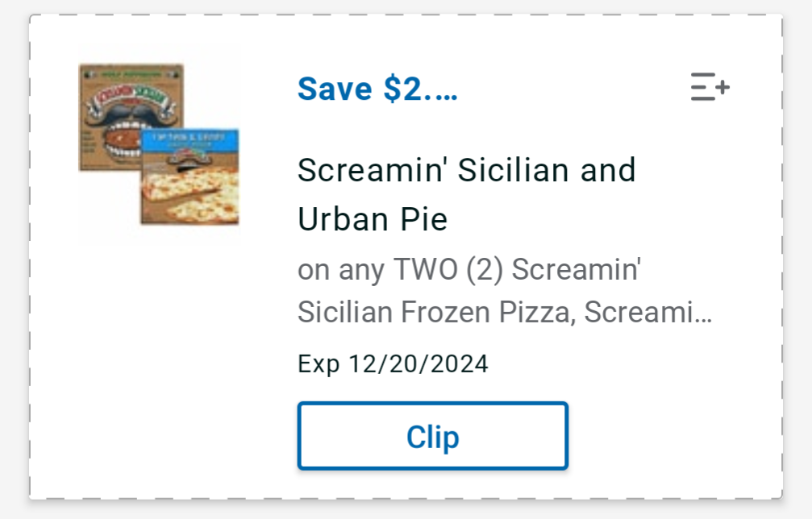Open the "Save $2.…" offer heading

pyautogui.click(x=377, y=89)
